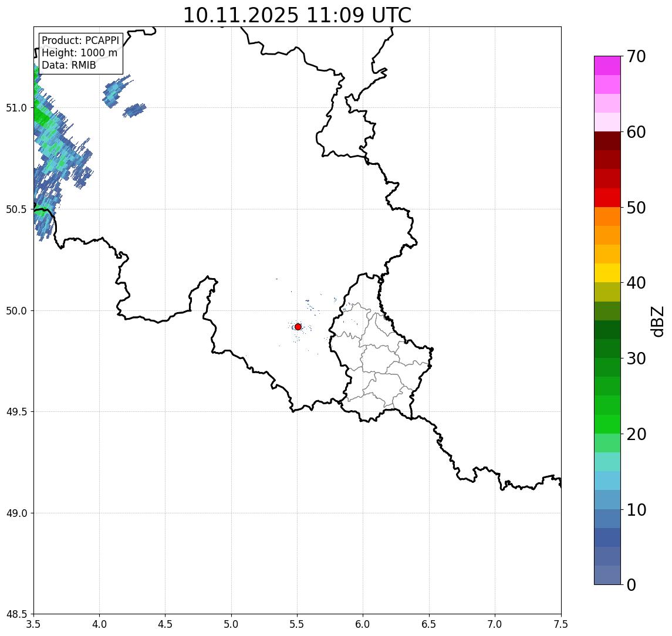
Task: Click the colorbar tick label 70
Action: [x=636, y=56]
